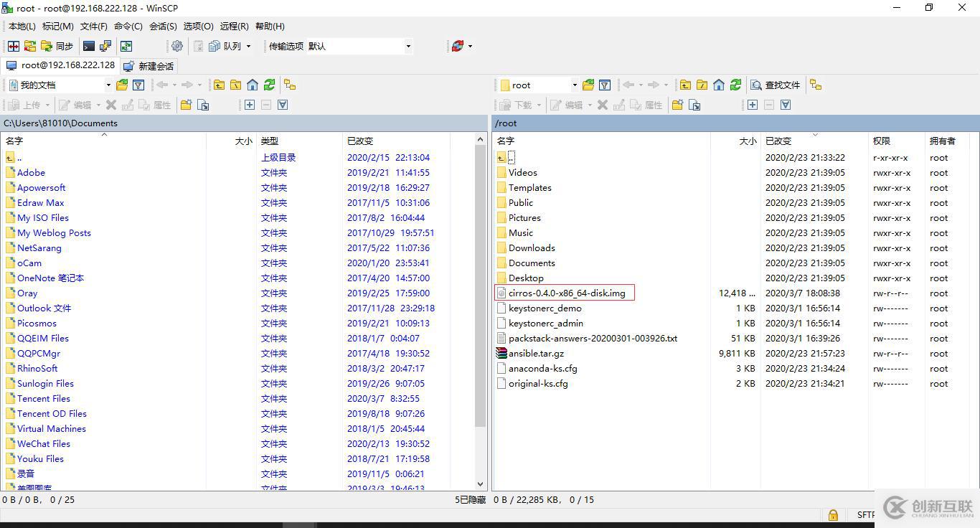Viewport: 980px width, 528px height.
Task: Refresh the remote directory listing
Action: coord(735,85)
